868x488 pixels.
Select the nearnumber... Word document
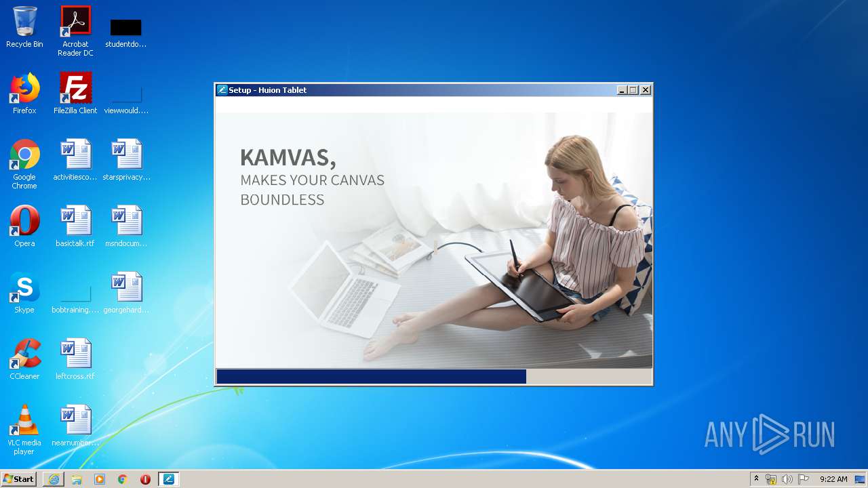[75, 426]
